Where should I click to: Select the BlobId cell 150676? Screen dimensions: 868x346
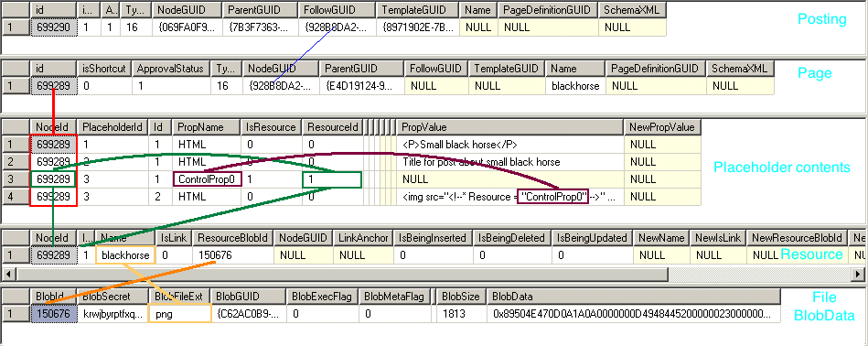(x=53, y=314)
